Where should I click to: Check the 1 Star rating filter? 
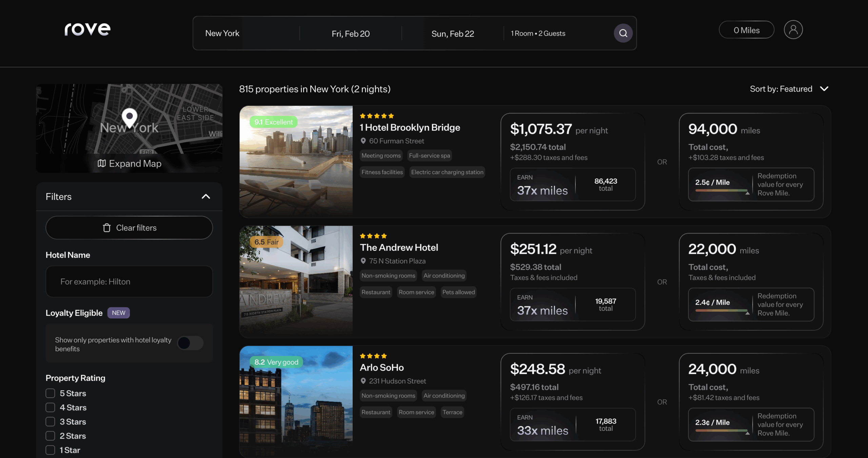pyautogui.click(x=50, y=450)
